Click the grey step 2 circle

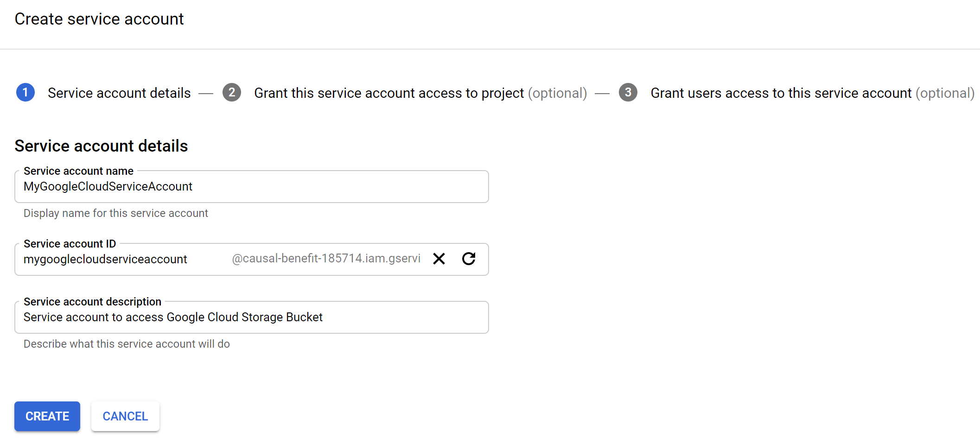pos(232,93)
